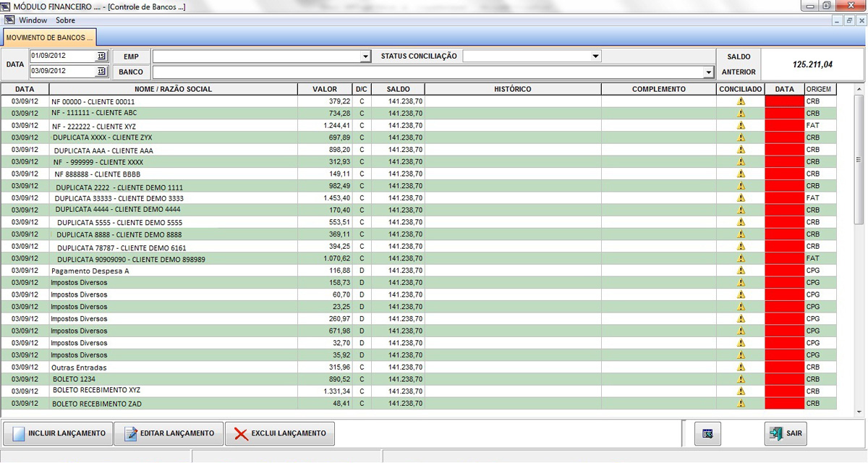Image resolution: width=868 pixels, height=463 pixels.
Task: Open calendar picker for start date 01/09/2012
Action: click(x=101, y=56)
